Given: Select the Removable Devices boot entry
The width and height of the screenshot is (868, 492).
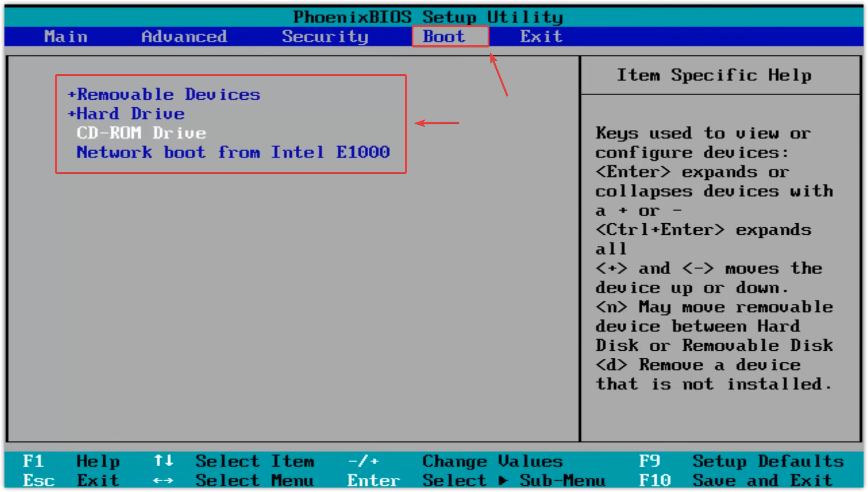Looking at the screenshot, I should 169,95.
